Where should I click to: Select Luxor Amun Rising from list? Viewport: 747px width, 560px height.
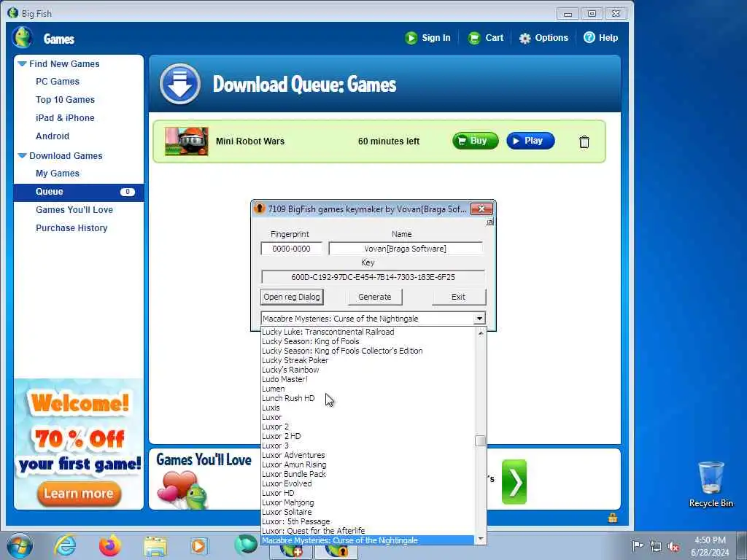pos(368,464)
